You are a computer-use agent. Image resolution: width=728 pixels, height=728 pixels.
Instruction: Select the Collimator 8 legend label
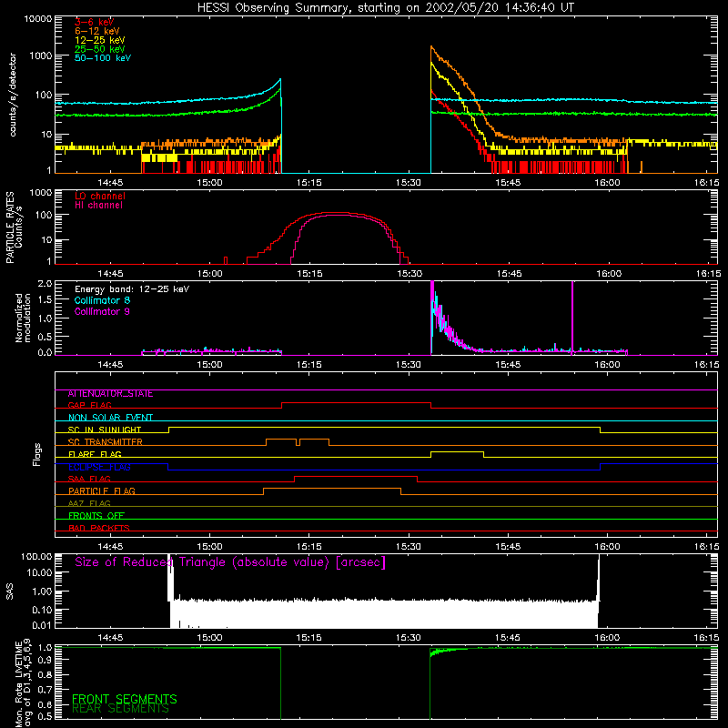click(x=102, y=300)
